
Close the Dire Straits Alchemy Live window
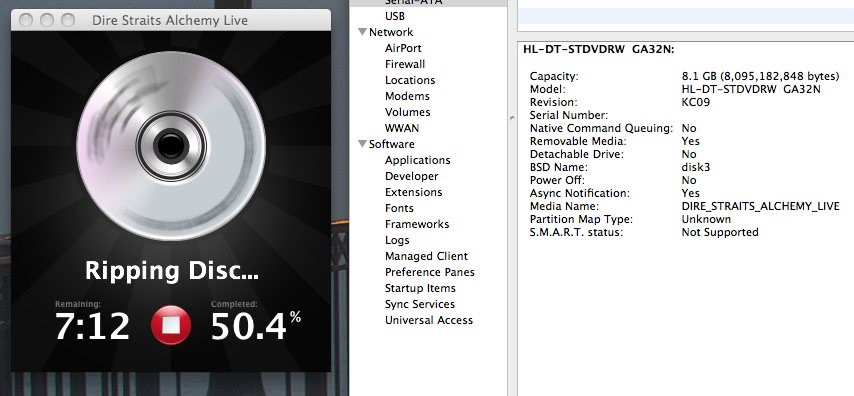point(26,21)
